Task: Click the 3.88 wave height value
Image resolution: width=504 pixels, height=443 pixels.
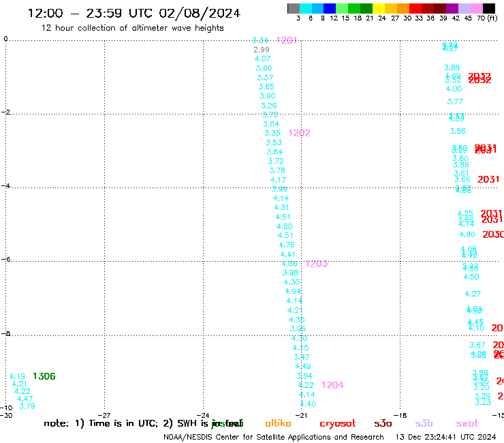Action: click(x=452, y=67)
